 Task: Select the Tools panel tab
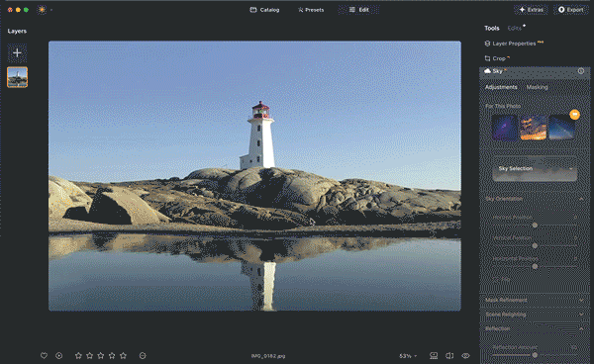492,28
